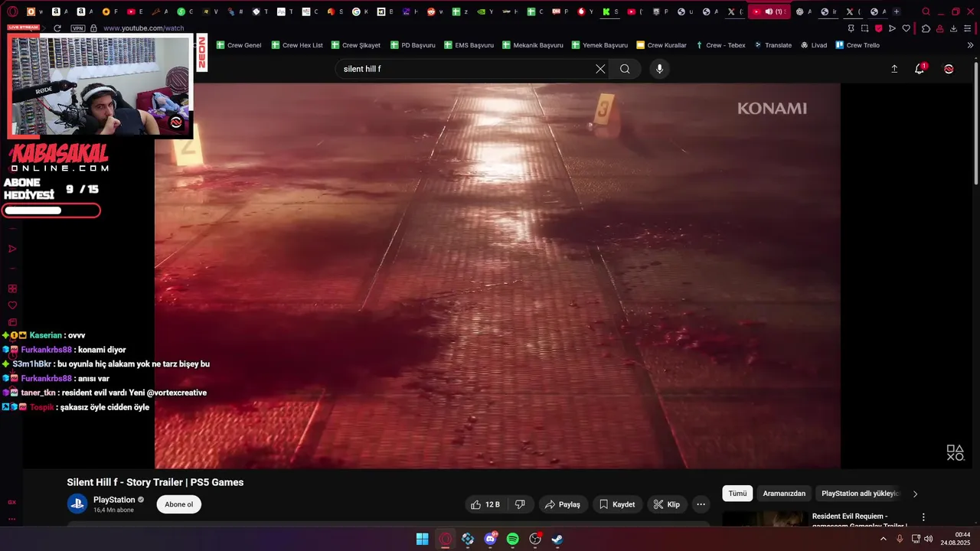980x551 pixels.
Task: Show more filter chips with arrow
Action: pyautogui.click(x=915, y=494)
